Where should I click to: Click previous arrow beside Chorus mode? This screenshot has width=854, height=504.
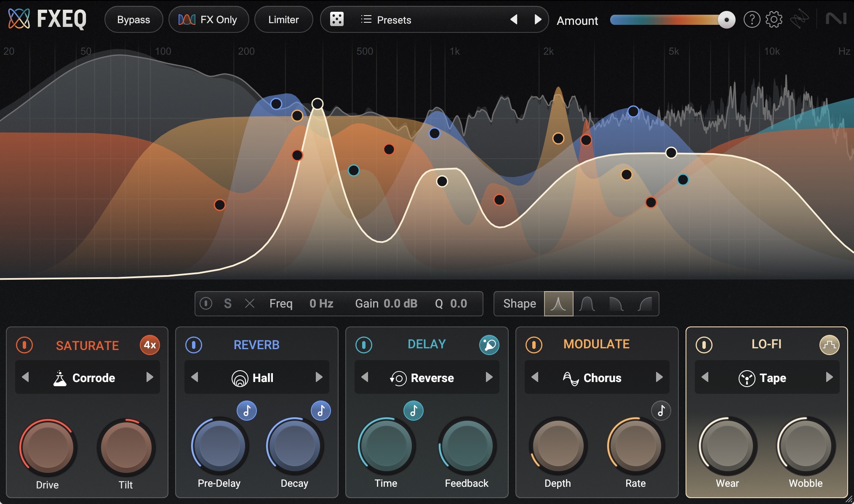[x=534, y=377]
